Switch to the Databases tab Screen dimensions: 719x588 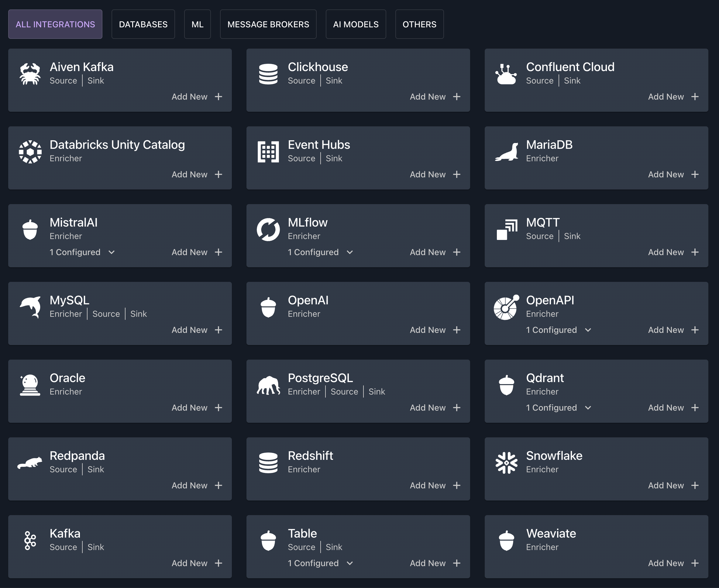[x=143, y=24]
